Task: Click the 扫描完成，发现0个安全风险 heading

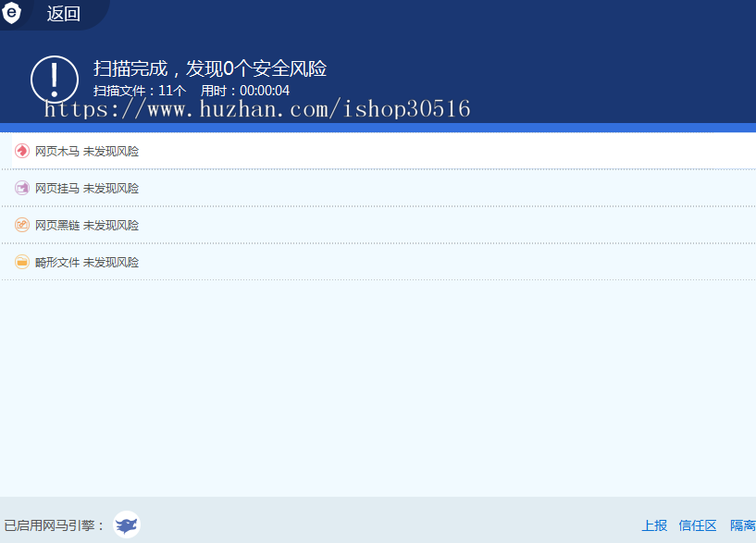Action: click(210, 68)
